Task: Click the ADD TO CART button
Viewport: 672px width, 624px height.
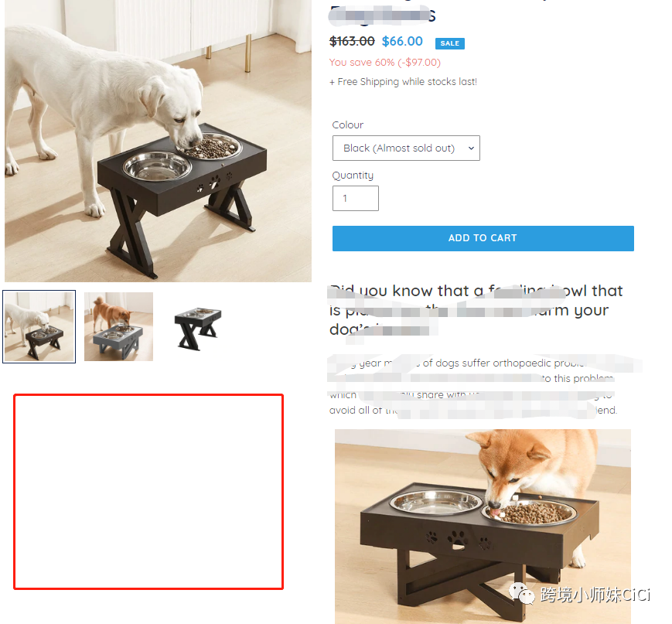Action: point(483,238)
